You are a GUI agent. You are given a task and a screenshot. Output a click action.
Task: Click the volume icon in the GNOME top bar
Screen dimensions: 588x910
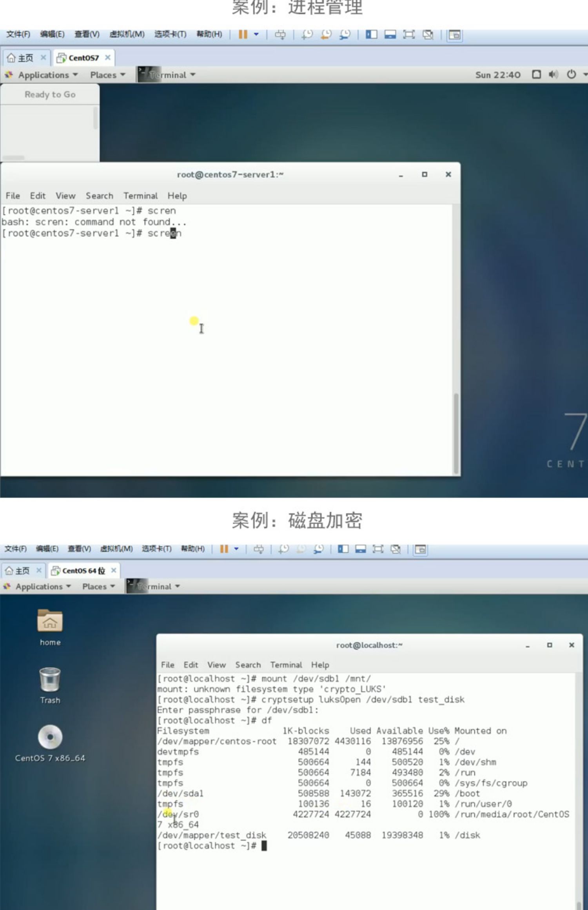pyautogui.click(x=553, y=74)
